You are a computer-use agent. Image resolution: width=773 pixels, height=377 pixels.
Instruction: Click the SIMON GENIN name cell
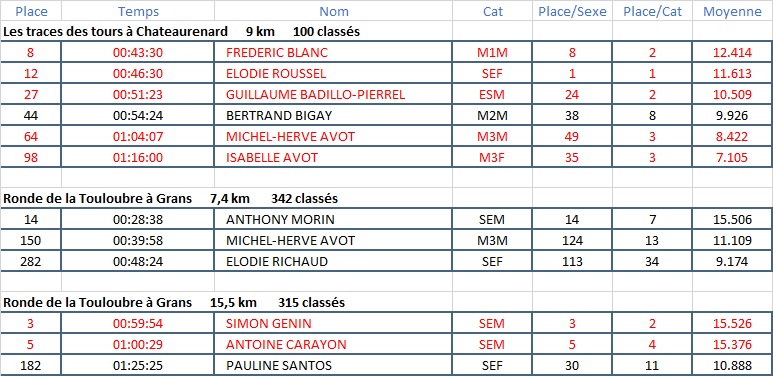(x=334, y=324)
